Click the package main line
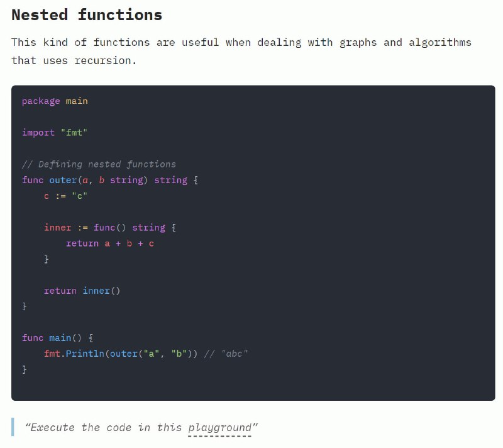 (x=55, y=101)
